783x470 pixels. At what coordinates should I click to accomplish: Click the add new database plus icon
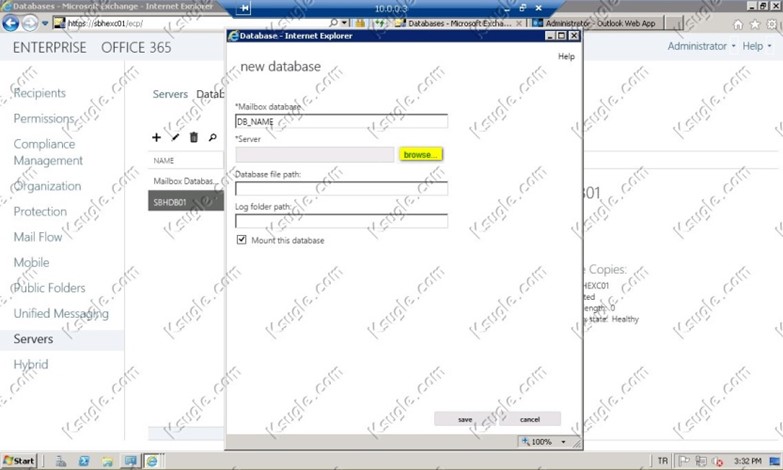(156, 137)
